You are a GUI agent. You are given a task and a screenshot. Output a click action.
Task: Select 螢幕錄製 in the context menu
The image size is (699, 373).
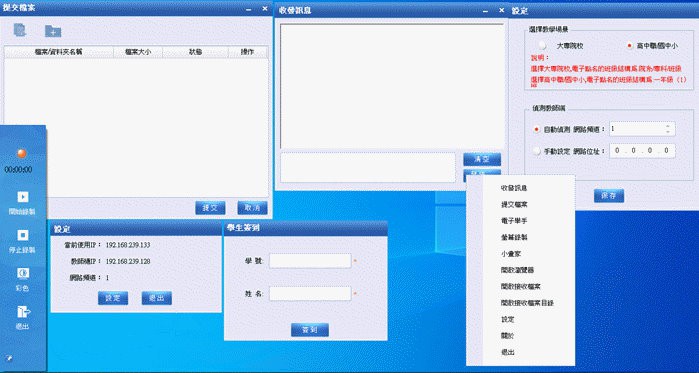tap(514, 238)
